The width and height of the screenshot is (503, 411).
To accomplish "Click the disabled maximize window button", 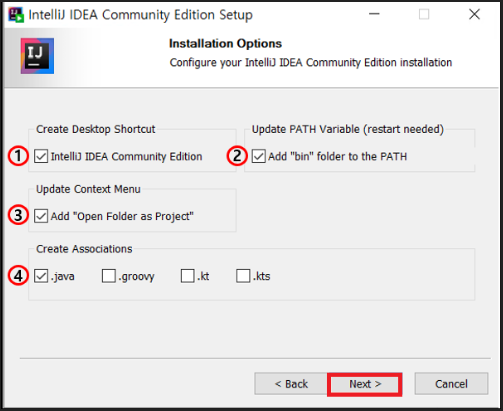I will [x=424, y=14].
